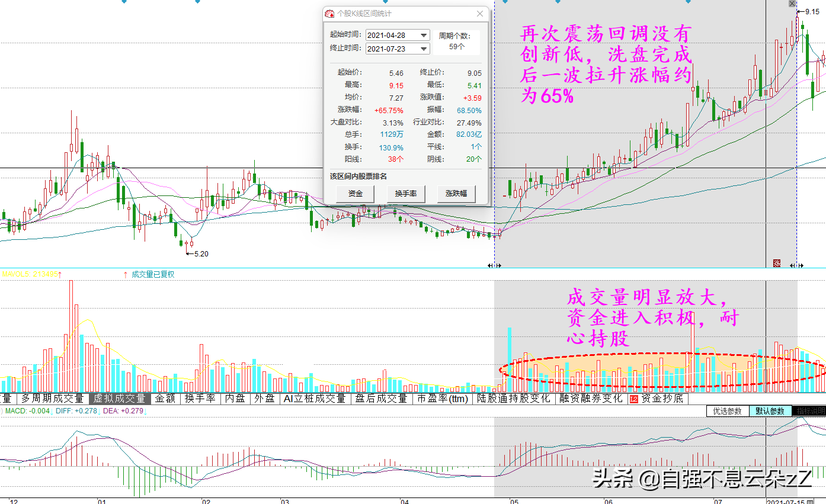Rank interval stocks by 资金
This screenshot has width=826, height=504.
tap(356, 194)
